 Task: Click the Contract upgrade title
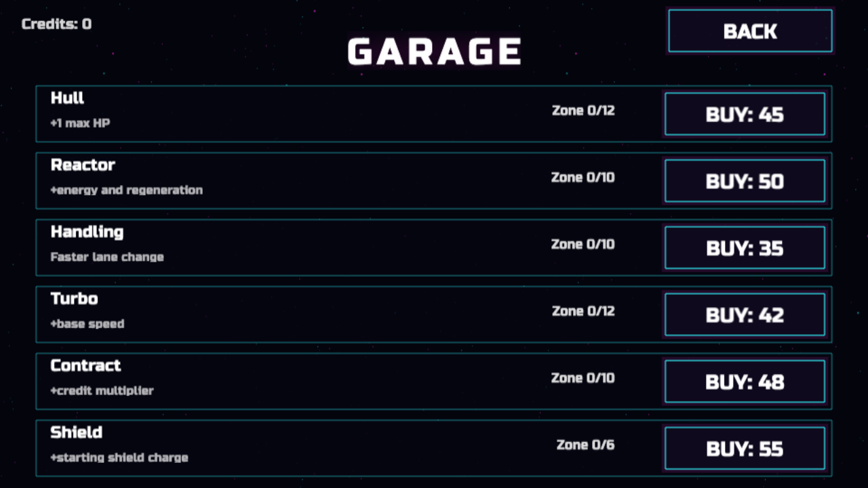pos(85,365)
